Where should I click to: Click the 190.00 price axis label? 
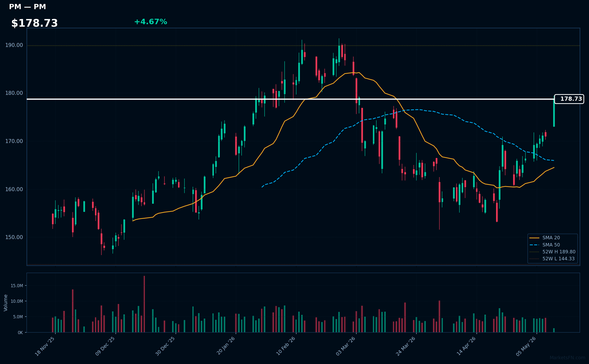(14, 45)
